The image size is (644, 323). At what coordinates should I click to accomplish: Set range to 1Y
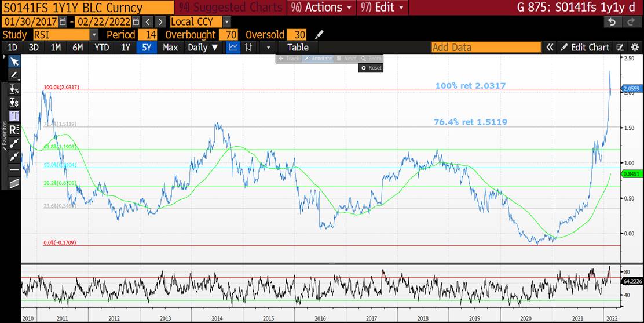[125, 48]
